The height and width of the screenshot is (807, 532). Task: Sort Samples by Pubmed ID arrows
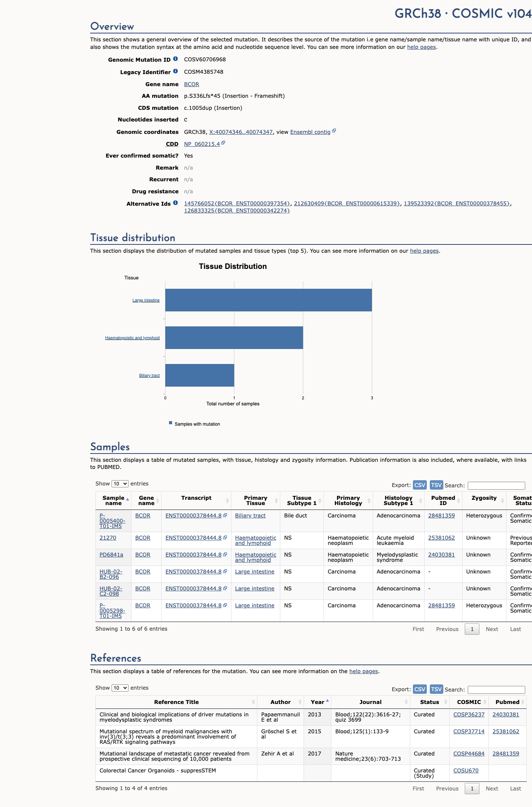[458, 501]
